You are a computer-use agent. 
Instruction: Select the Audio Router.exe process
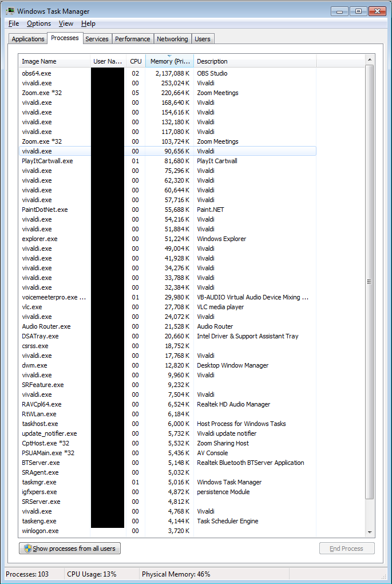point(168,326)
